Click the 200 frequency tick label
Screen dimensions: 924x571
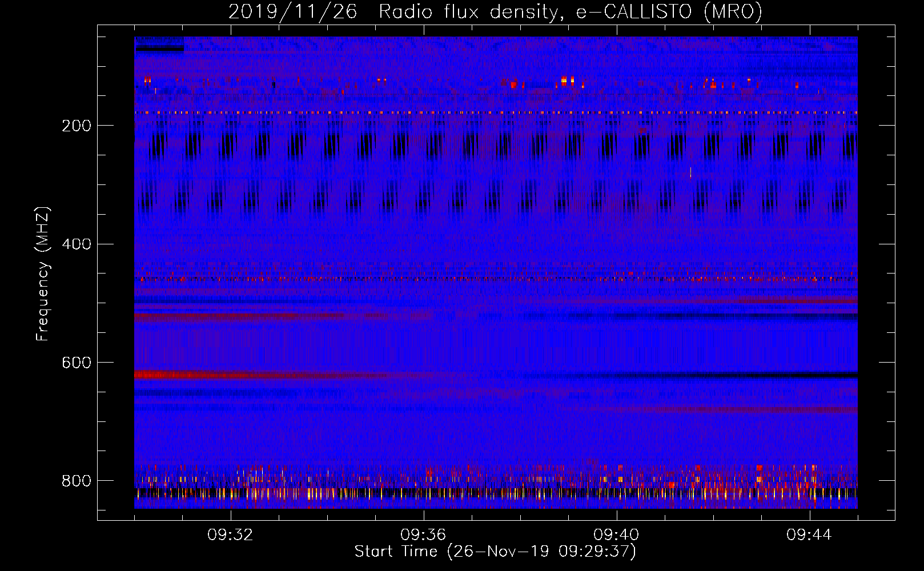coord(77,126)
